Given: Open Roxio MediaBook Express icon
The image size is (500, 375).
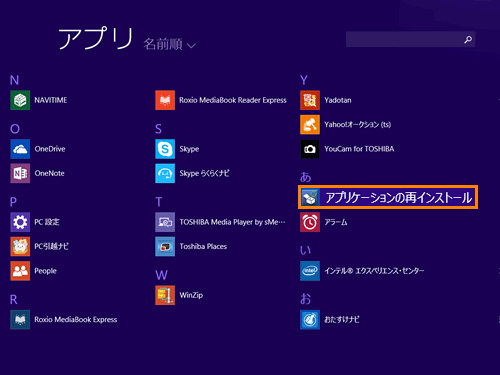Looking at the screenshot, I should (x=20, y=320).
